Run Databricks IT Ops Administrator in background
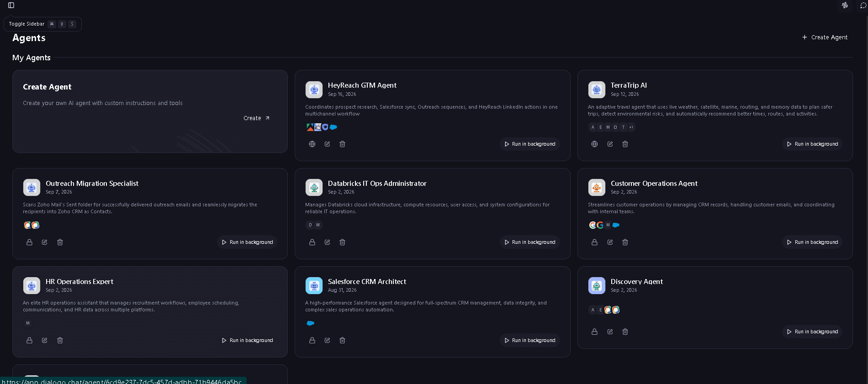Viewport: 868px width, 384px height. (x=529, y=242)
